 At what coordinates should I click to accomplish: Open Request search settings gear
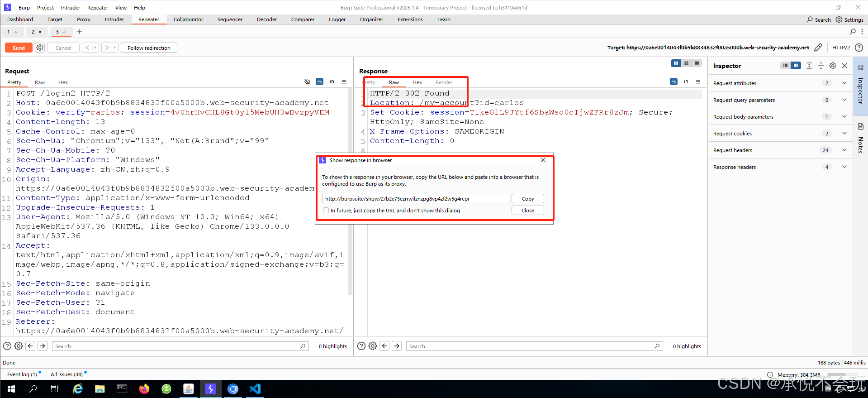point(19,346)
